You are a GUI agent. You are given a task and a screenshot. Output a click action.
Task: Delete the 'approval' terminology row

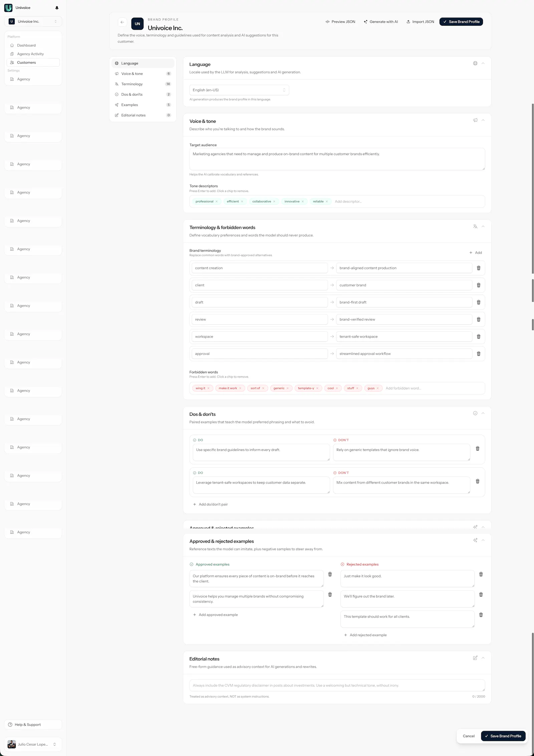[479, 354]
